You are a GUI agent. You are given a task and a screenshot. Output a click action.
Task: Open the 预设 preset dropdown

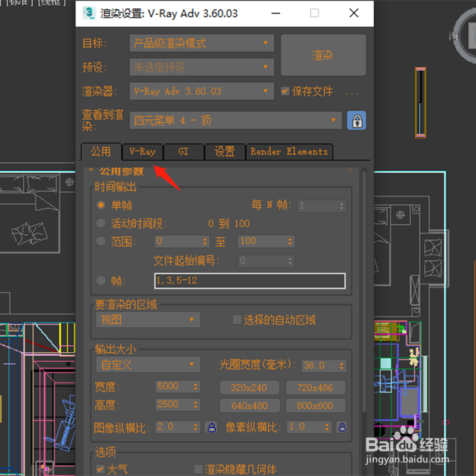(x=202, y=67)
